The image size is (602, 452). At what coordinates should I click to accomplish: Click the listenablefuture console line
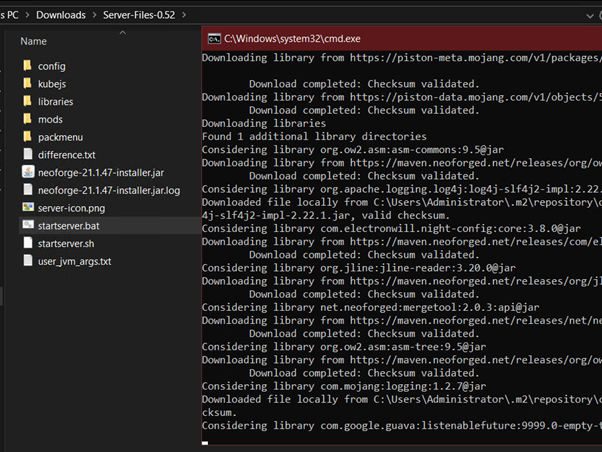[x=402, y=426]
